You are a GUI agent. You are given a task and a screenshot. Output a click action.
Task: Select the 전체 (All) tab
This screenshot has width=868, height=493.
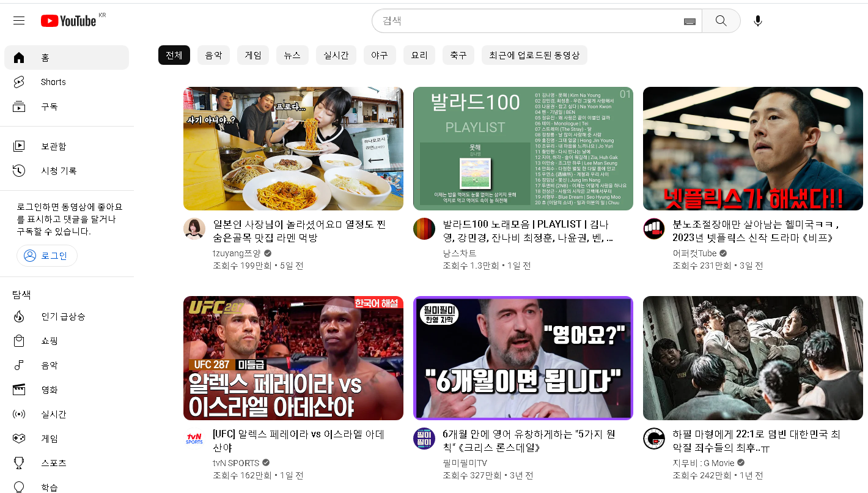(174, 54)
